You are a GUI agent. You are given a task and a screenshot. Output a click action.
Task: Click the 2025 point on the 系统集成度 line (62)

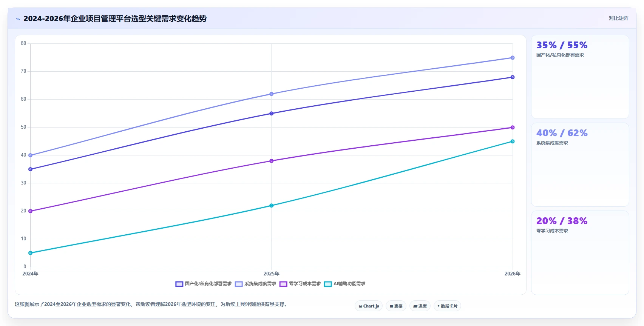(271, 94)
